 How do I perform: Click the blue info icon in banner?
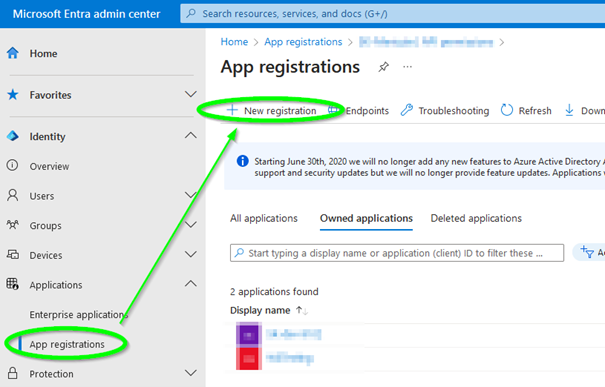tap(242, 161)
